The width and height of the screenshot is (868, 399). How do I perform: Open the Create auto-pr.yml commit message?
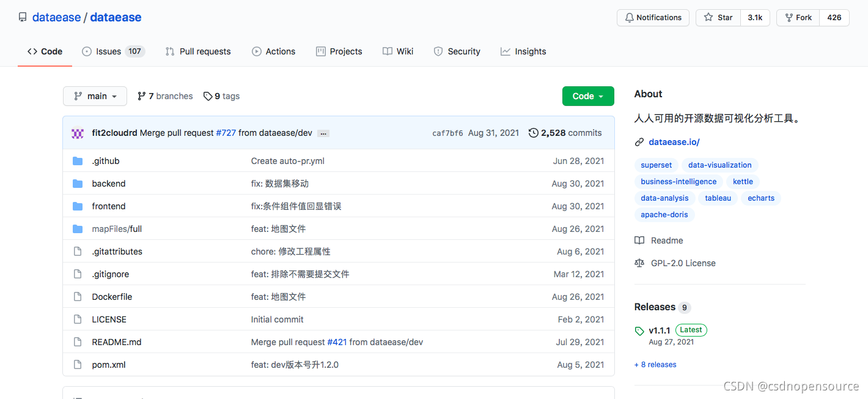pos(288,161)
